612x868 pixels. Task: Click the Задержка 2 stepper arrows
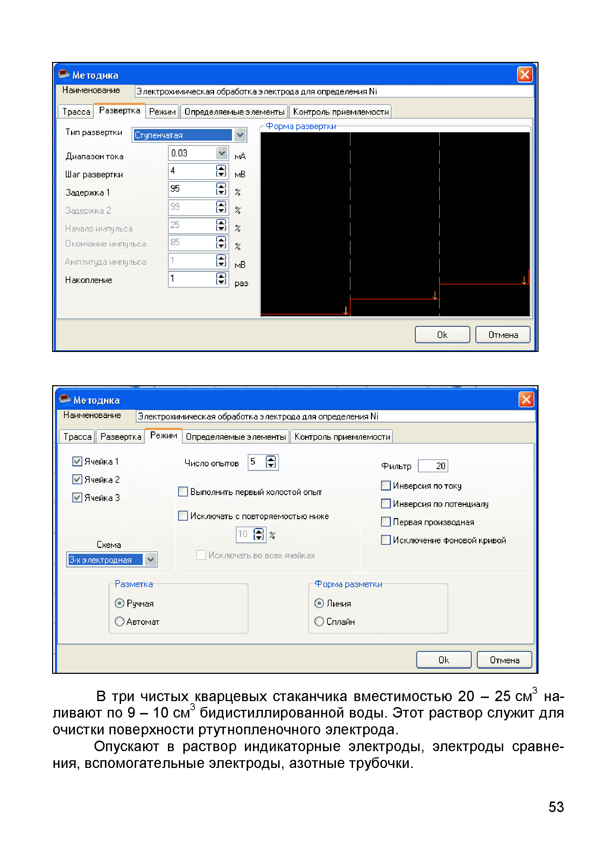pyautogui.click(x=221, y=207)
